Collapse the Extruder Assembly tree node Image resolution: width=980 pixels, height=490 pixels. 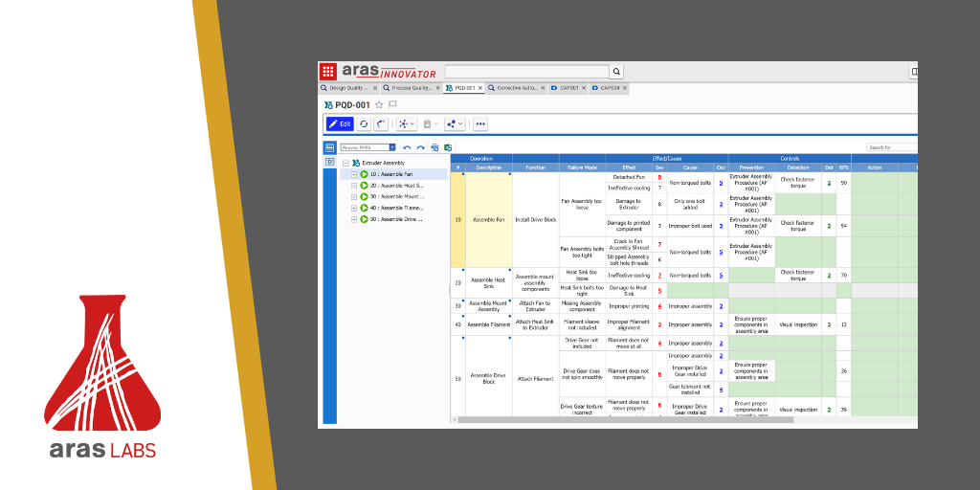coord(345,163)
